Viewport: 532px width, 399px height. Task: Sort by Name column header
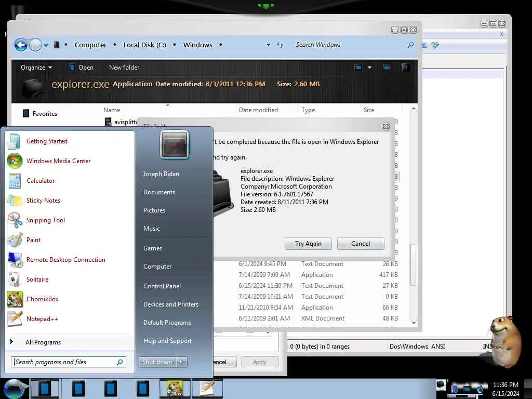coord(112,110)
